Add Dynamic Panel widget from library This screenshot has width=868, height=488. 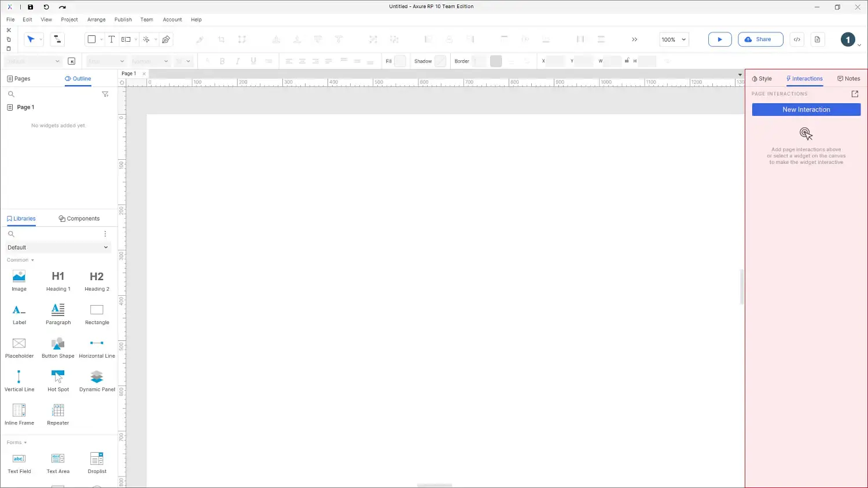coord(97,380)
